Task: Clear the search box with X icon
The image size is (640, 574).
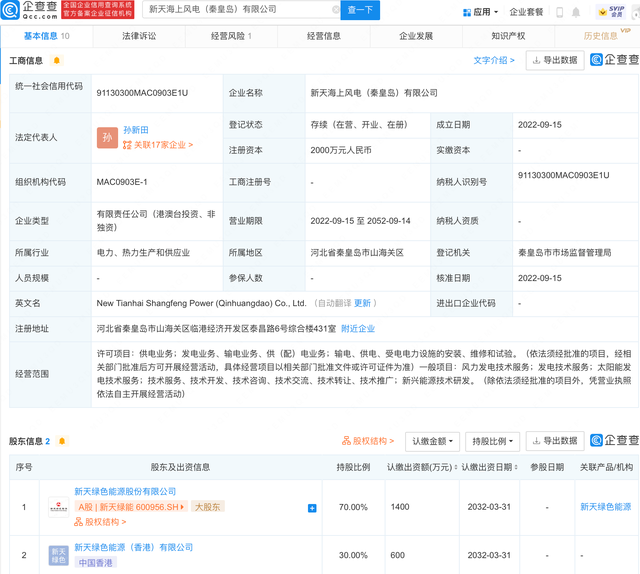Action: click(x=335, y=11)
